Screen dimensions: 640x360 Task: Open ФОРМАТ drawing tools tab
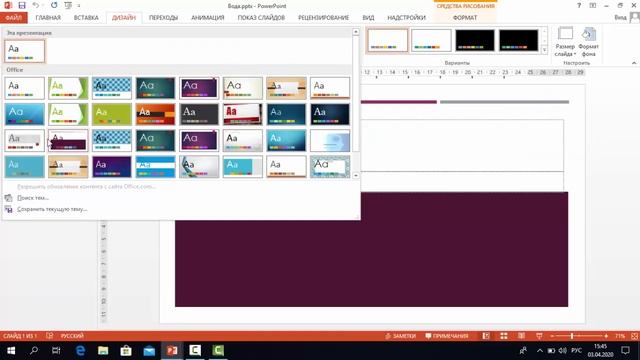click(x=465, y=18)
